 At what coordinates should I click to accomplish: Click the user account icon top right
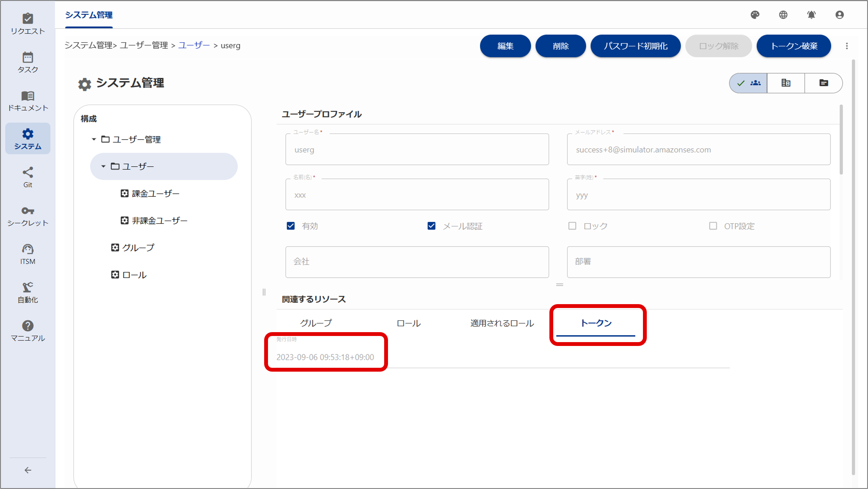click(840, 15)
